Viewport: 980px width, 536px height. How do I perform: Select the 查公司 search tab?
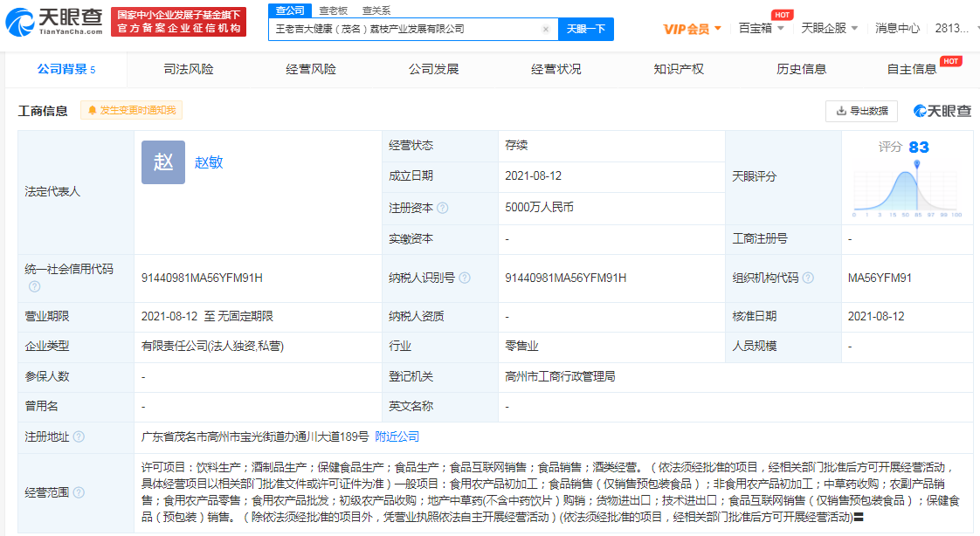click(290, 10)
